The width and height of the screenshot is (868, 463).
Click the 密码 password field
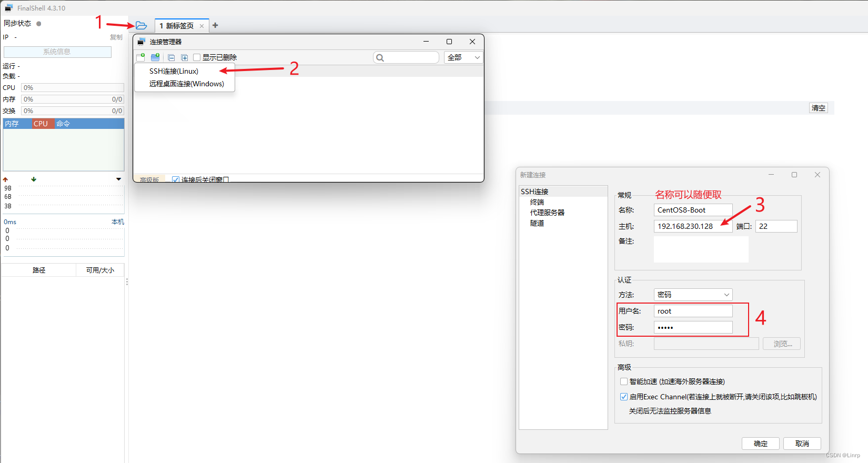[x=693, y=327]
